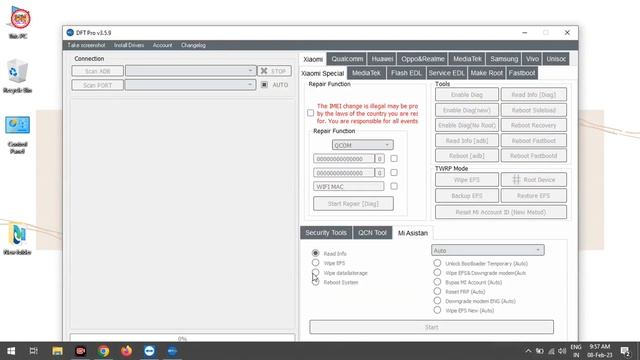Click the Reboot Recovery button
Image resolution: width=640 pixels, height=360 pixels.
(533, 125)
